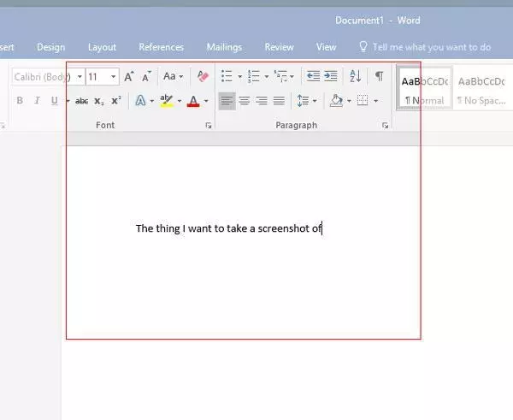Open the line spacing dropdown
513x420 pixels.
(x=306, y=101)
